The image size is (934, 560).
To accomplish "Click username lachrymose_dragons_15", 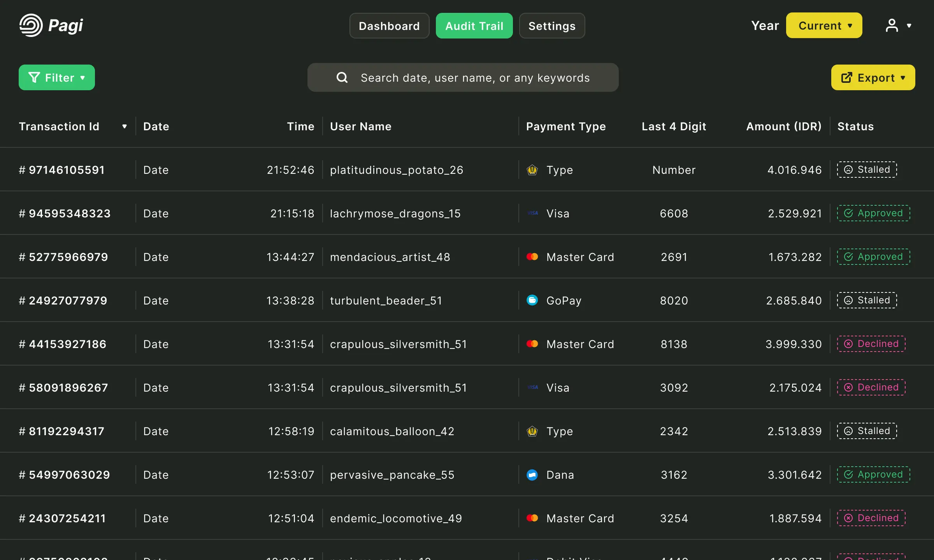I will pyautogui.click(x=395, y=213).
